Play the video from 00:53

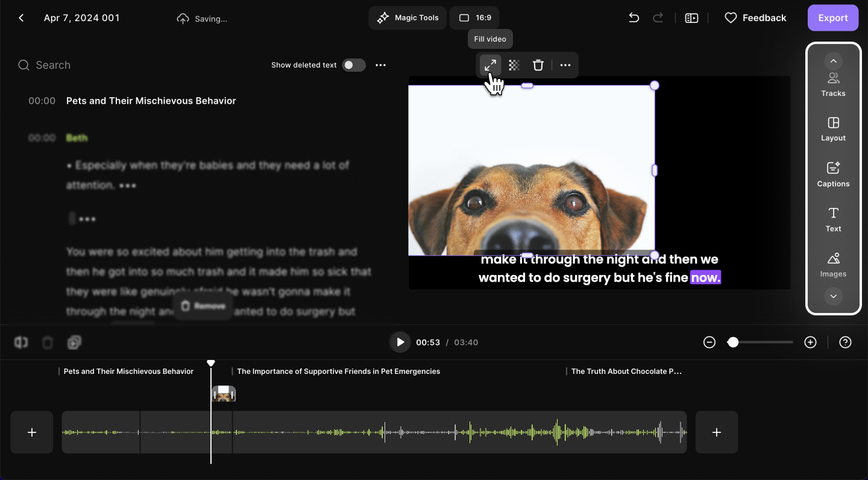400,343
